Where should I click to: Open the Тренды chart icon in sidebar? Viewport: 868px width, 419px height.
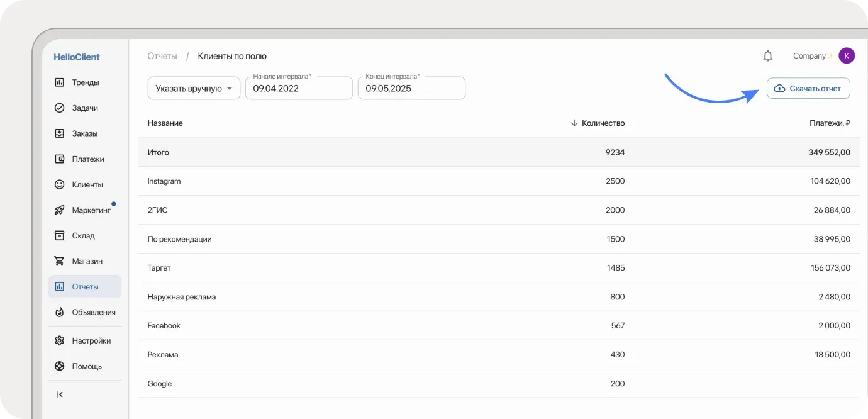tap(60, 82)
